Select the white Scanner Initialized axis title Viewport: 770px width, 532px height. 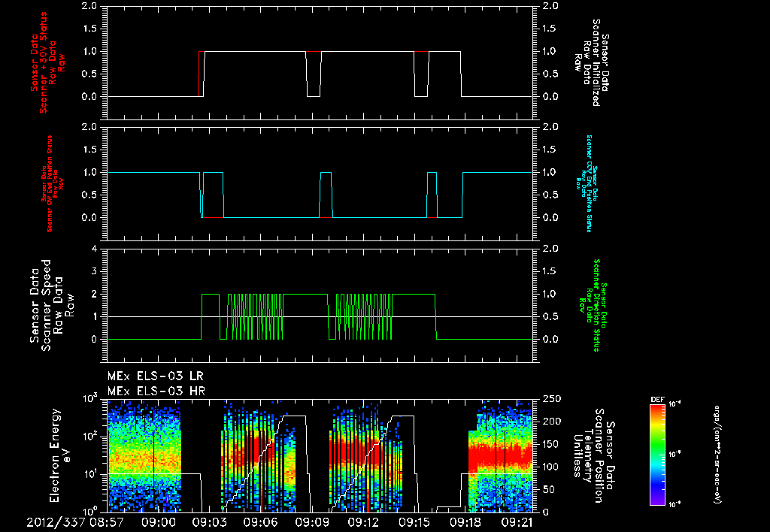click(x=593, y=63)
